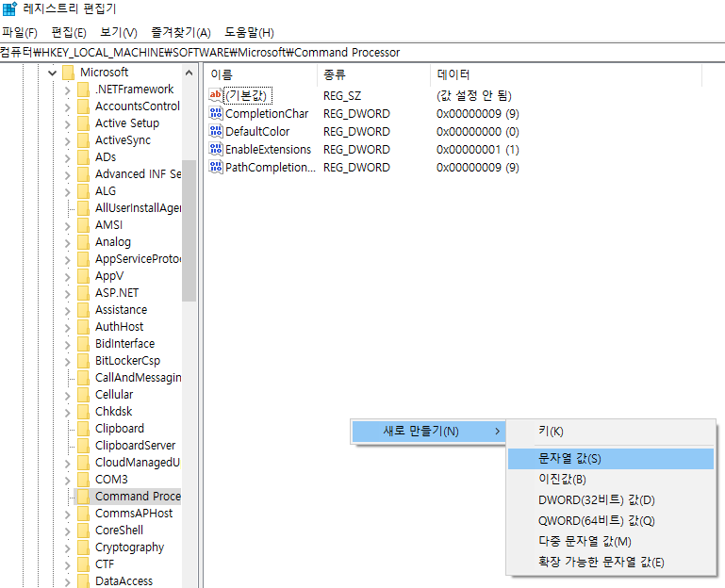The image size is (725, 588).
Task: Expand the Advanced INF Setup key
Action: [x=68, y=174]
